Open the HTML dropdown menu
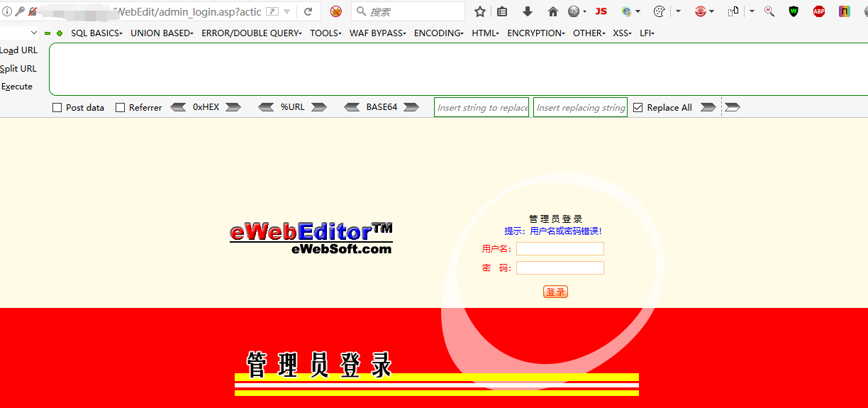Viewport: 868px width, 408px height. point(486,33)
